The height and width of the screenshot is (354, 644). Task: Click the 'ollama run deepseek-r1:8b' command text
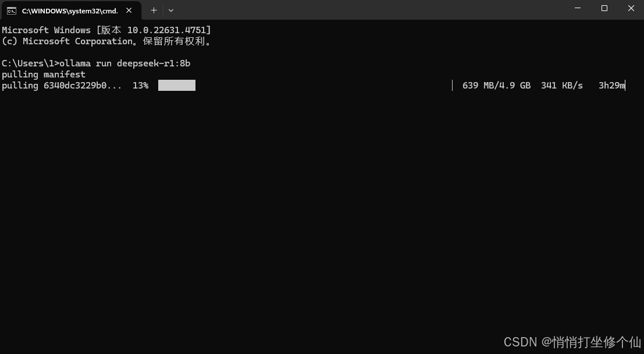pyautogui.click(x=125, y=63)
